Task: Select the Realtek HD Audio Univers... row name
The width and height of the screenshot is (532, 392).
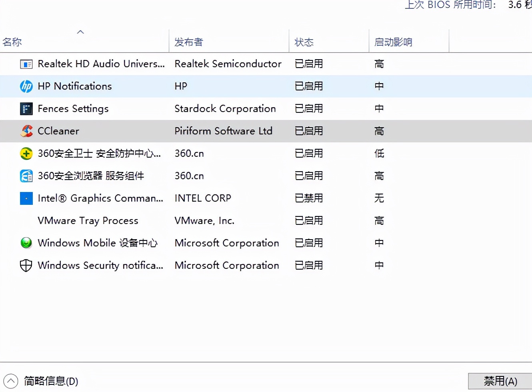Action: point(101,64)
